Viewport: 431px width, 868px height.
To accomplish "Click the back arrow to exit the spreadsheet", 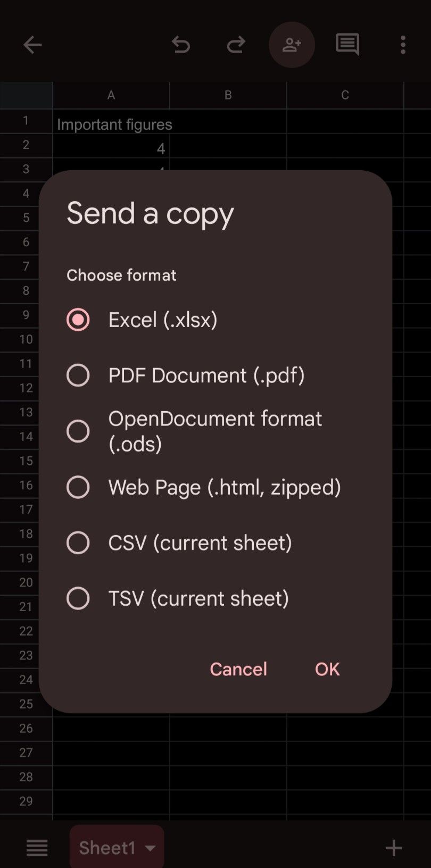I will coord(33,45).
